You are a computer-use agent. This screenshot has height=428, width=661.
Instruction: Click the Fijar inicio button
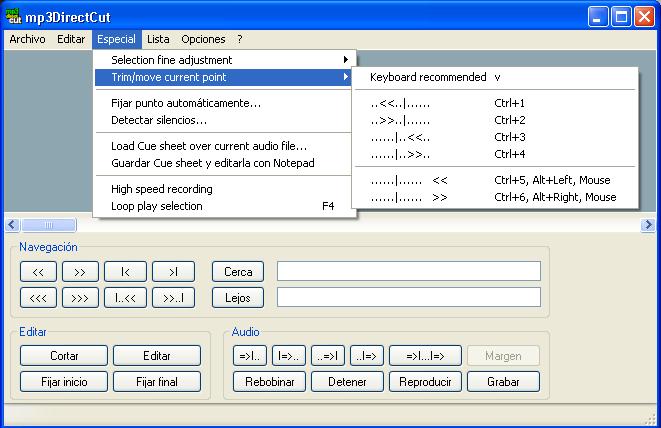(x=64, y=382)
